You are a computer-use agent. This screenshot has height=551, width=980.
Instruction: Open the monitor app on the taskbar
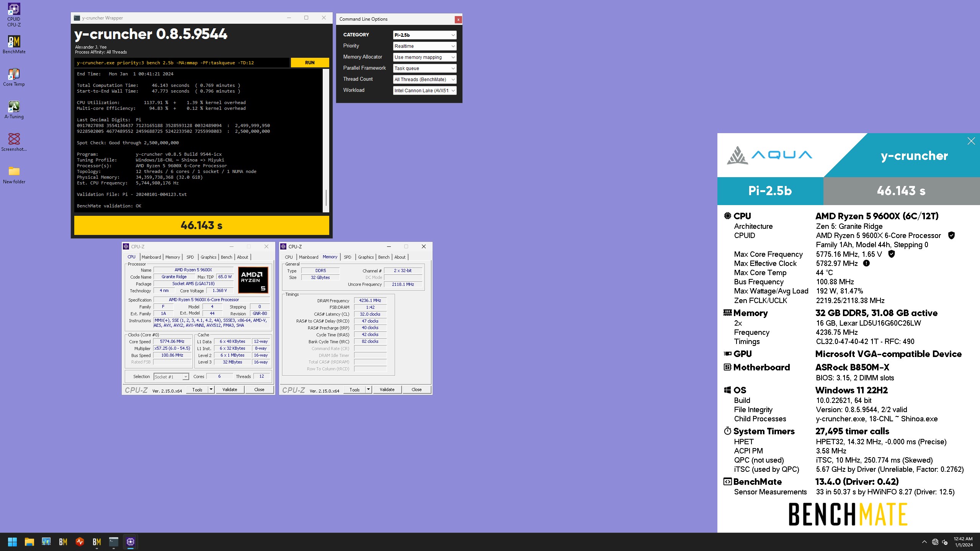coord(46,542)
